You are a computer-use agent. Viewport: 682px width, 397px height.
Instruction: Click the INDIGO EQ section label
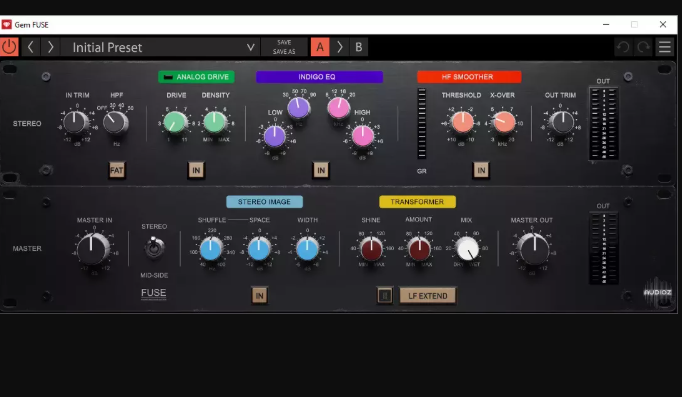pyautogui.click(x=319, y=77)
